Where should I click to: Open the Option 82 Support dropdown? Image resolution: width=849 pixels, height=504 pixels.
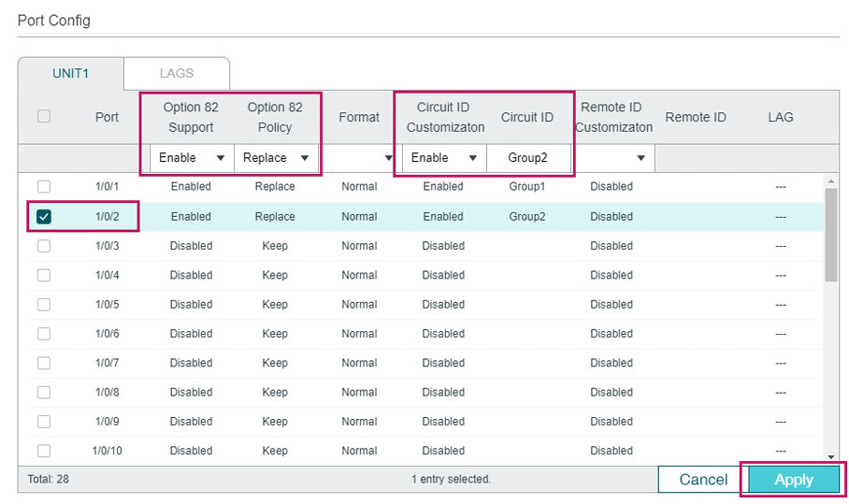[191, 158]
